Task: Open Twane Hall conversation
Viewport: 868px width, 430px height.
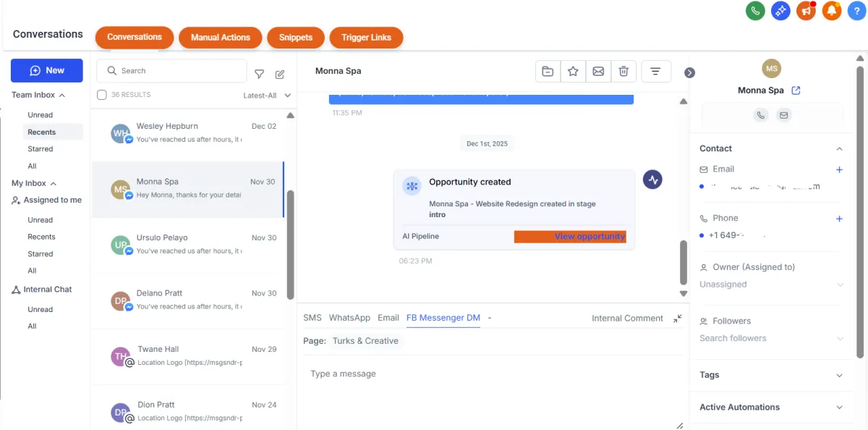Action: (188, 356)
